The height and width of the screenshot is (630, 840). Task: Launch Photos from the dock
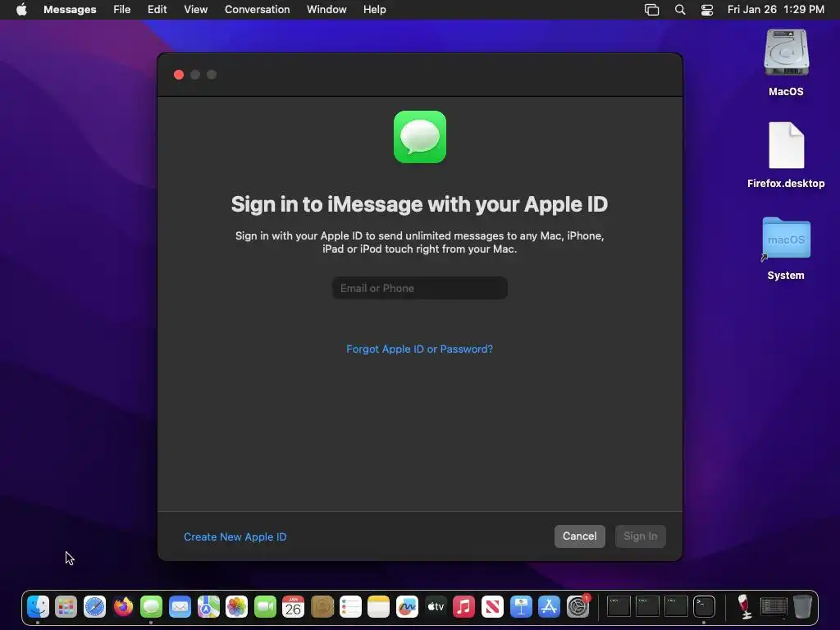237,607
